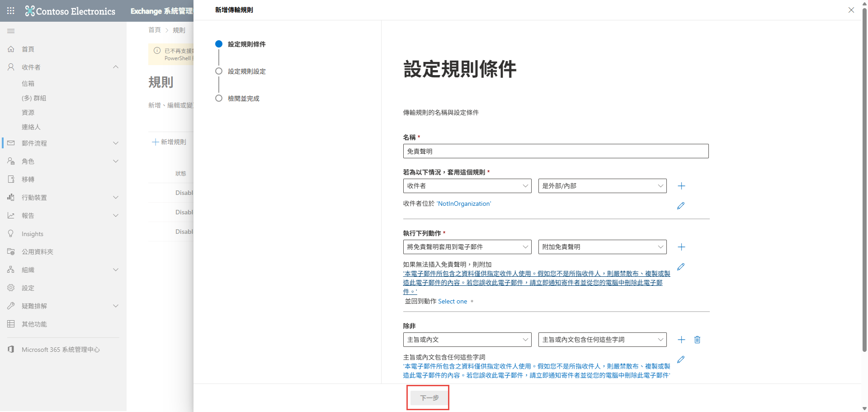Click the 行動裝置 icon in sidebar
The image size is (868, 412).
[x=11, y=197]
